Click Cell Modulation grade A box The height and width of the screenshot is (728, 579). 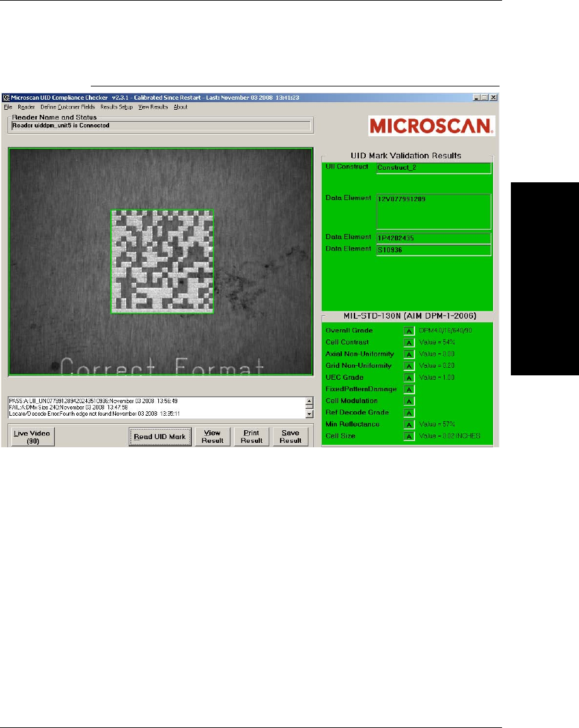point(409,401)
